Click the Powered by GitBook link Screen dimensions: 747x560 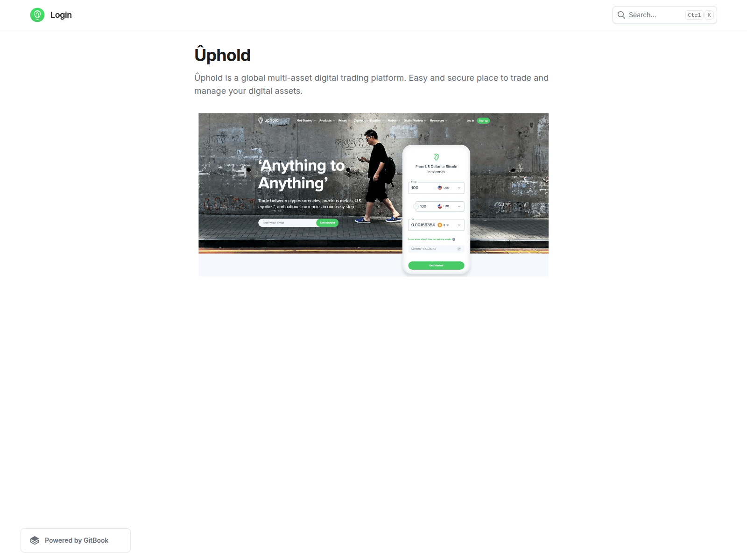76,540
